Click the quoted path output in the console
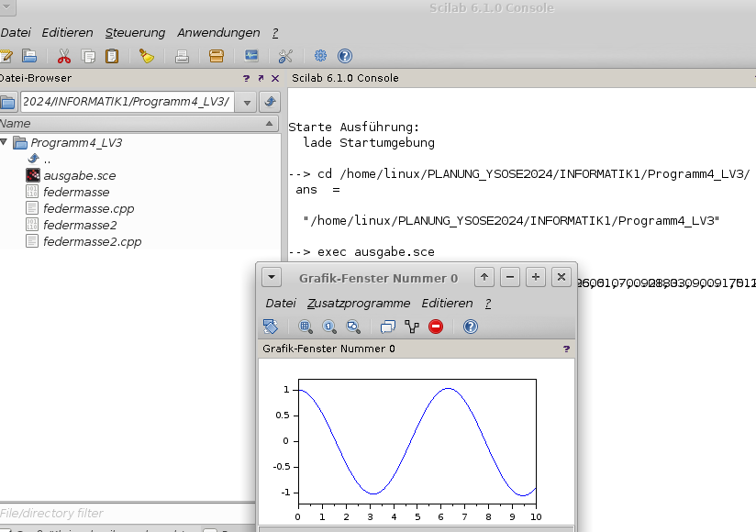This screenshot has width=756, height=532. (511, 221)
